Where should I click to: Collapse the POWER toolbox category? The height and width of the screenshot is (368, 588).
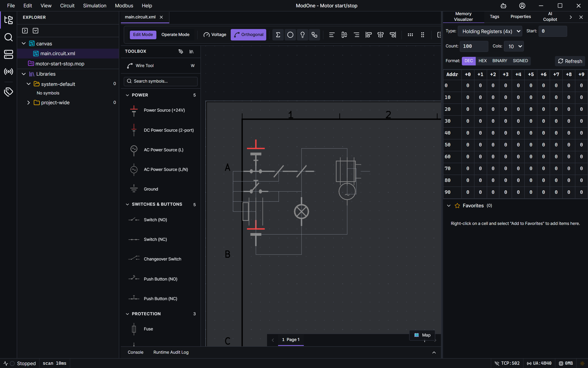(127, 95)
